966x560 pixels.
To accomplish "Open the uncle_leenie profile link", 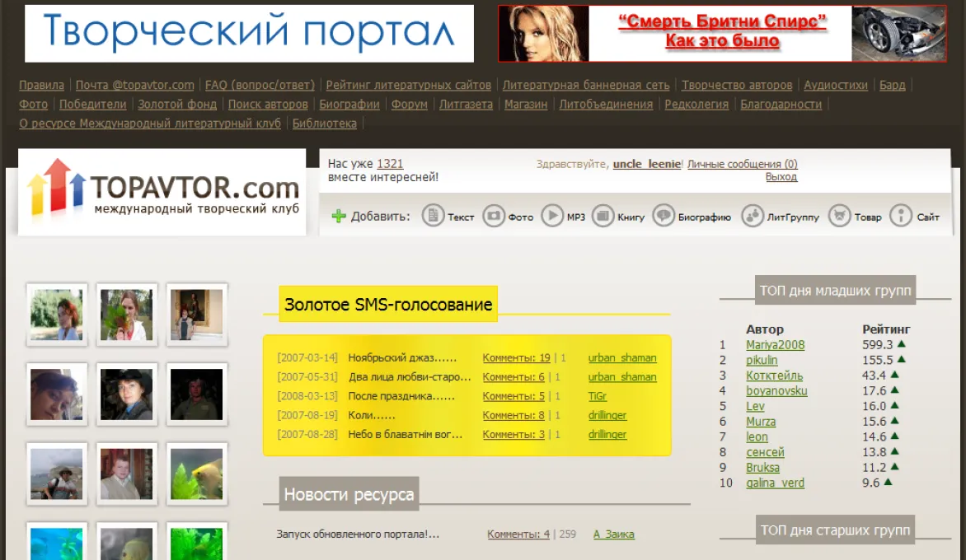I will pyautogui.click(x=647, y=164).
